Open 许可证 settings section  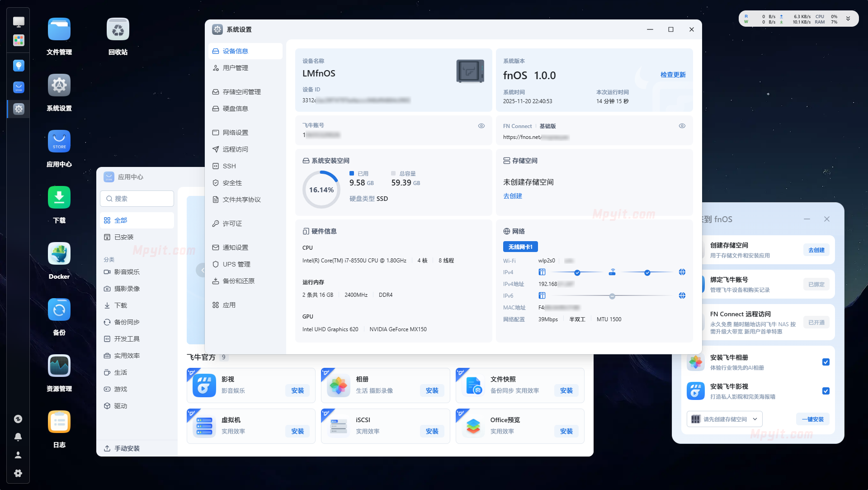(245, 224)
